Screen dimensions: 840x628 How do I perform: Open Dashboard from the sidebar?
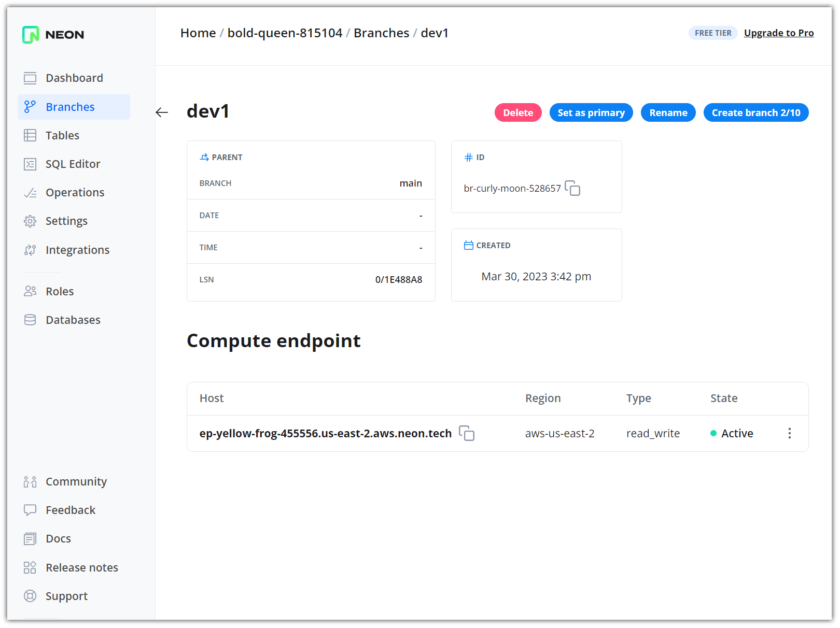(74, 78)
